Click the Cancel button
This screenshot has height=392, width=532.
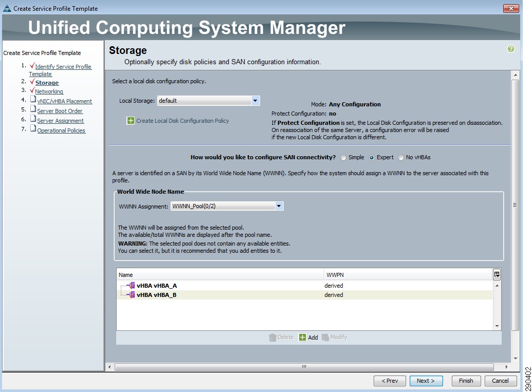(501, 381)
